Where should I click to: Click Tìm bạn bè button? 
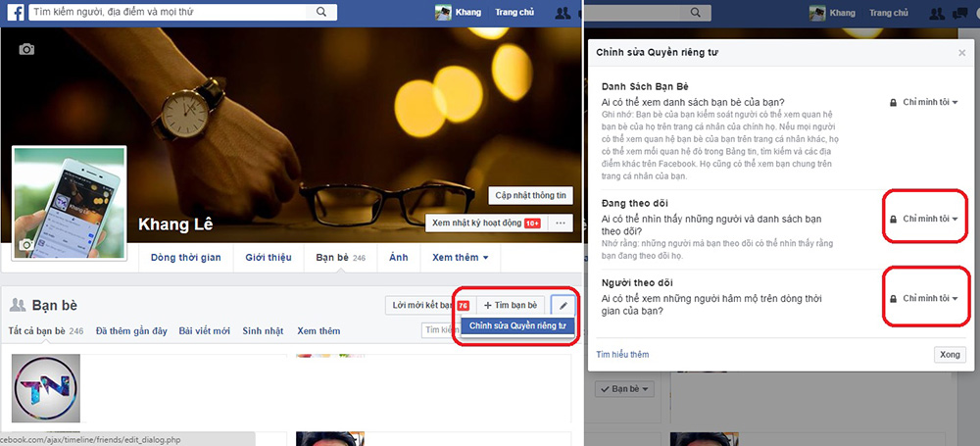pos(511,305)
